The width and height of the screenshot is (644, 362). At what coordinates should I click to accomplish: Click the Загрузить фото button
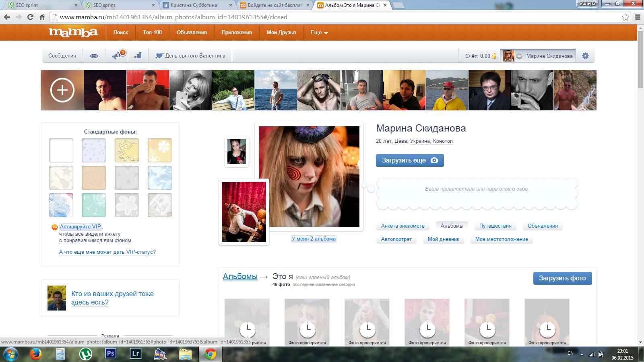coord(562,278)
